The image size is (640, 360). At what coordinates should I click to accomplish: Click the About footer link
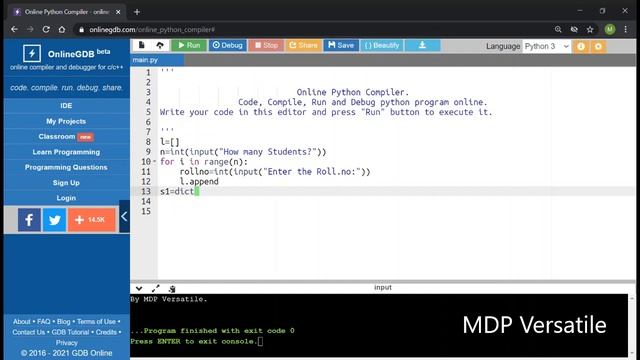click(x=22, y=322)
